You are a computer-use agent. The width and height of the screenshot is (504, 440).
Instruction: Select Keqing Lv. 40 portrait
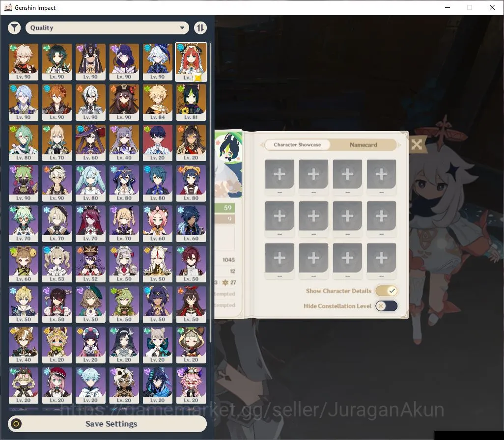[124, 143]
